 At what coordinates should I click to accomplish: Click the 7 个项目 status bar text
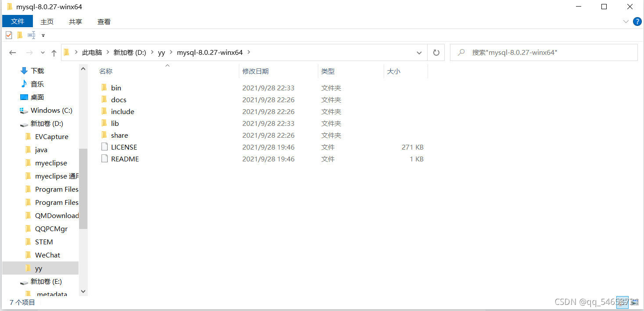[22, 302]
